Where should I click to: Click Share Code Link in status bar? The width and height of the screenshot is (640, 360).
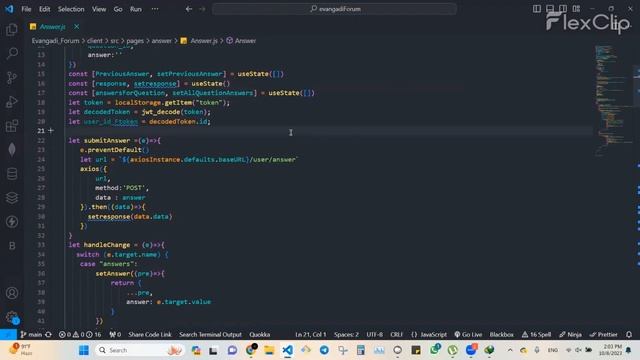tap(150, 334)
